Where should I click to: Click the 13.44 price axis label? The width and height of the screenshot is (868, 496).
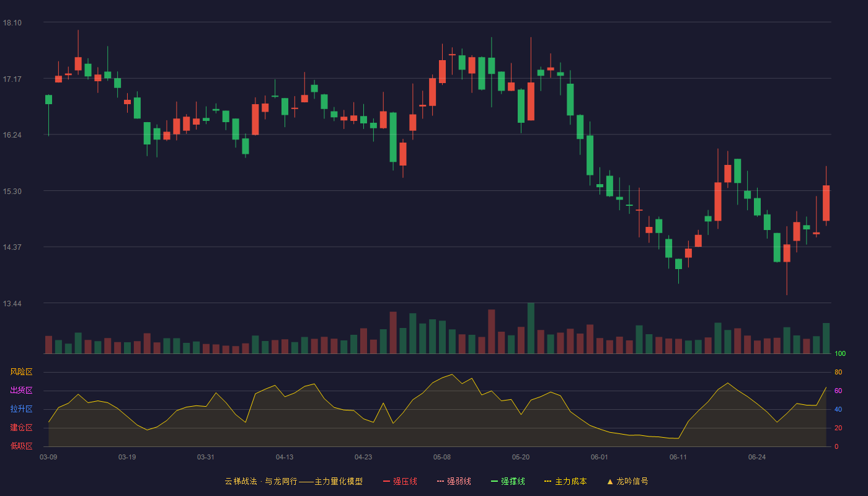(12, 304)
